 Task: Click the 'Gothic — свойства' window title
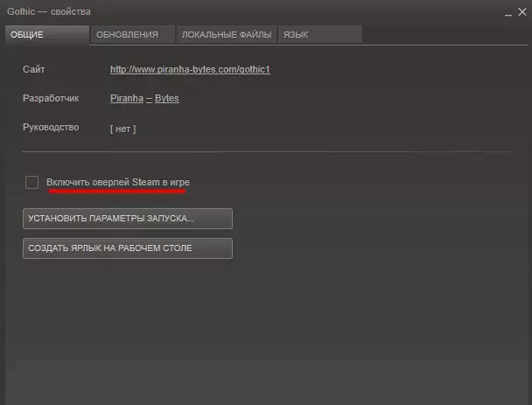coord(49,12)
